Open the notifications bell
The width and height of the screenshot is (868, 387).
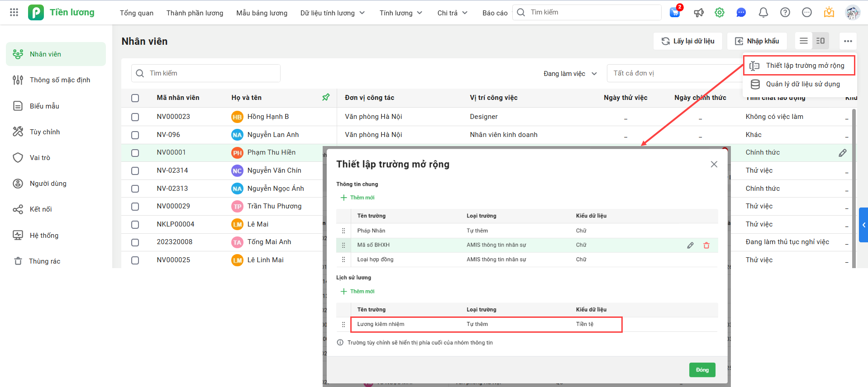pos(763,12)
